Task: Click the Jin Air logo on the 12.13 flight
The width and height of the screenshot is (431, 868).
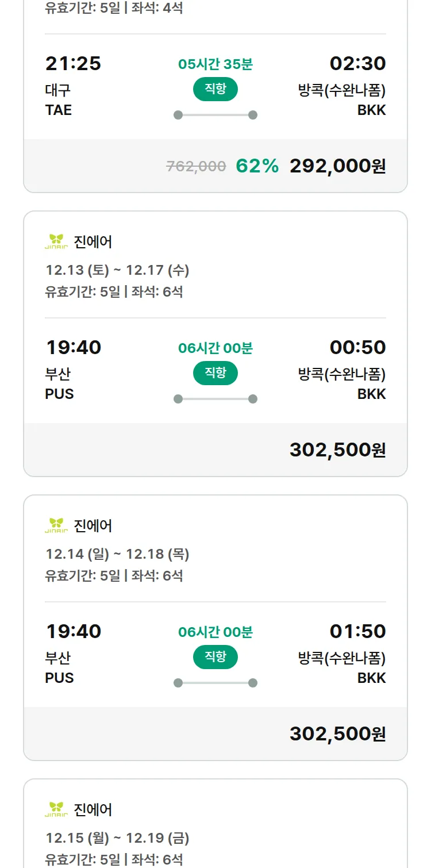Action: tap(56, 242)
